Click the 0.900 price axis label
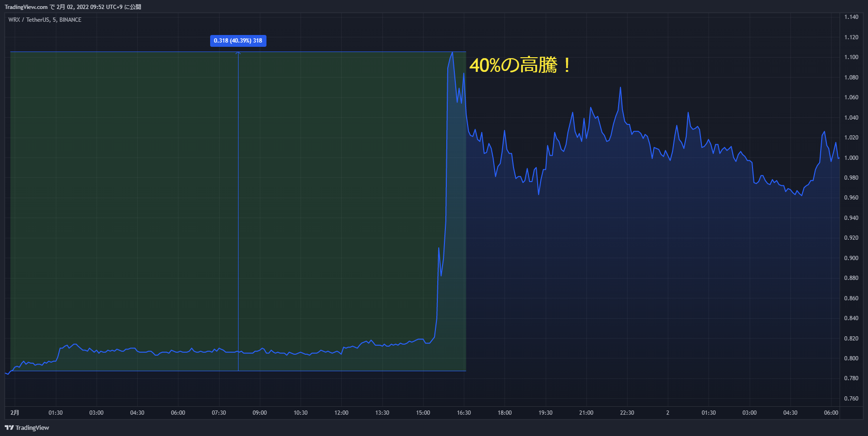 851,258
